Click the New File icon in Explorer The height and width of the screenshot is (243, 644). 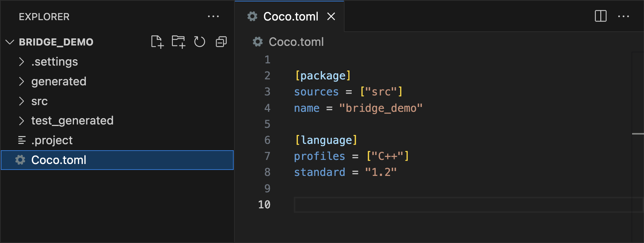pyautogui.click(x=157, y=42)
